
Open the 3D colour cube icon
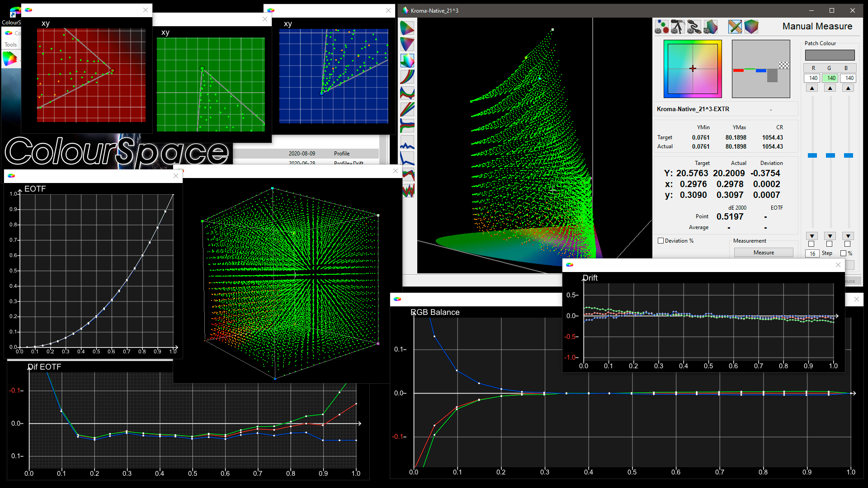click(x=751, y=27)
